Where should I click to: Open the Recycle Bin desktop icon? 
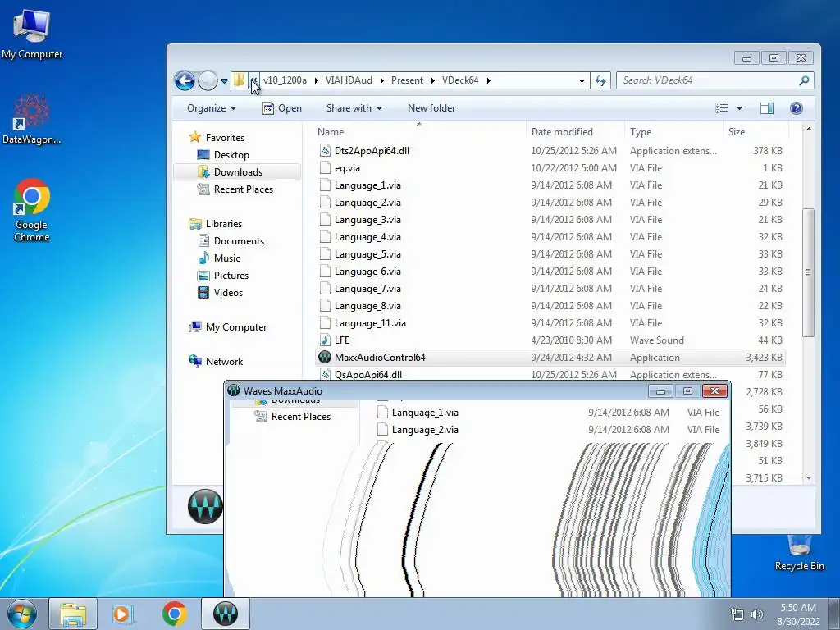[x=799, y=553]
